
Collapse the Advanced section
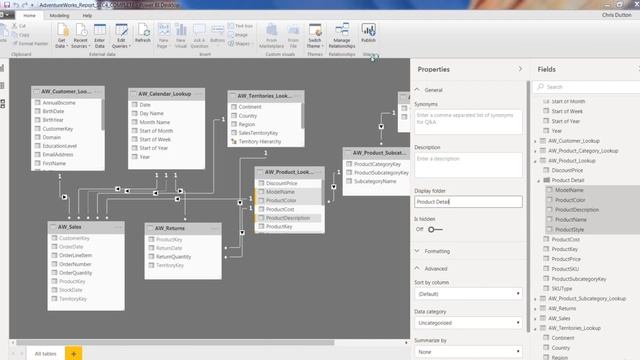click(417, 269)
